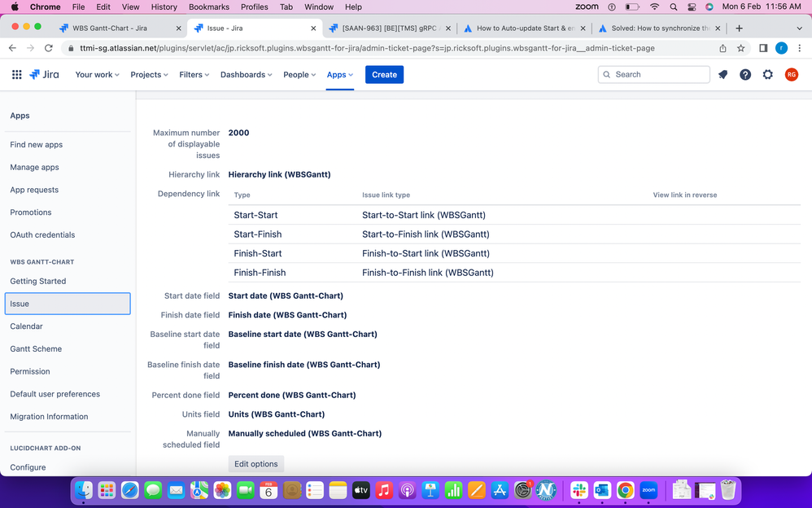
Task: Open Slack from the dock
Action: point(579,490)
